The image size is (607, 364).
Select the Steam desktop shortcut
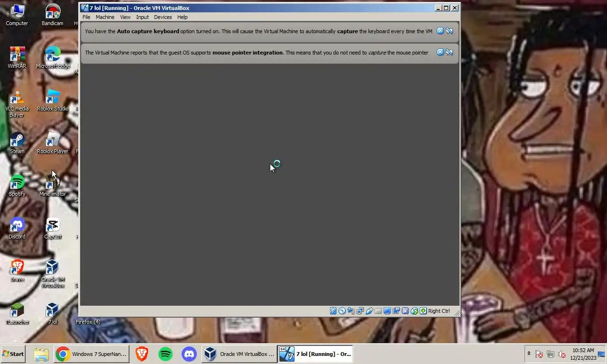tap(17, 143)
